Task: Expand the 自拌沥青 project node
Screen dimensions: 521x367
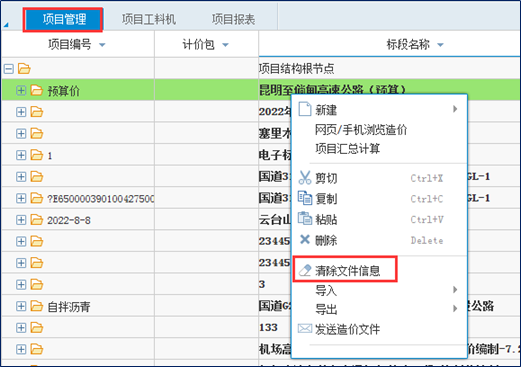Action: pos(21,306)
